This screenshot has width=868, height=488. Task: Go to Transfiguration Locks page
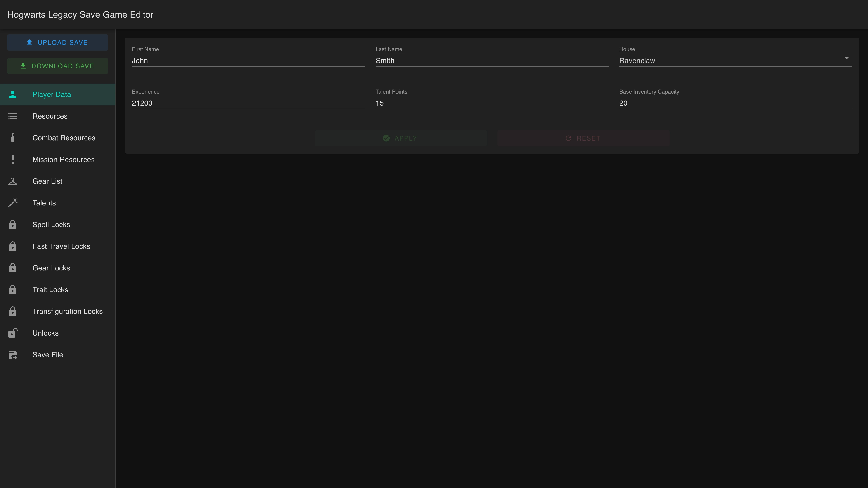67,312
